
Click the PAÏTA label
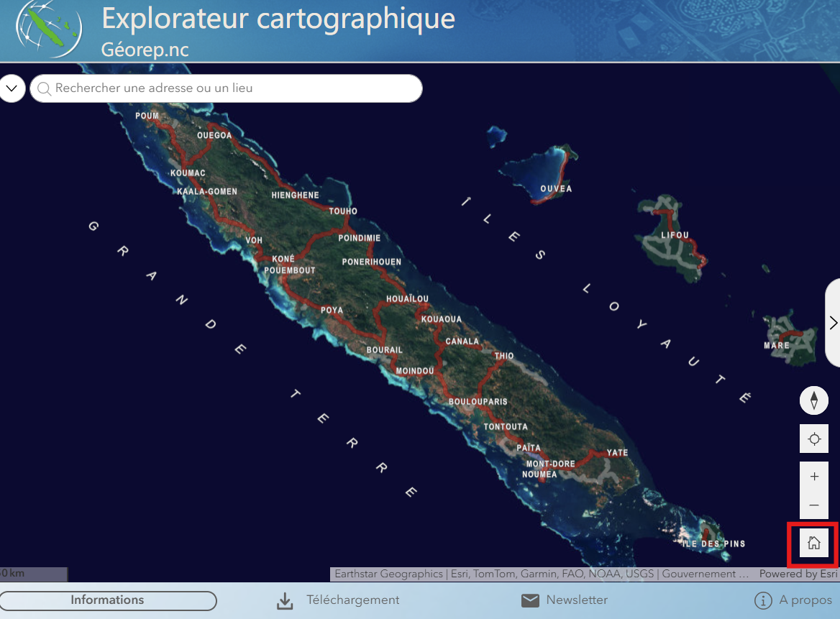[529, 448]
